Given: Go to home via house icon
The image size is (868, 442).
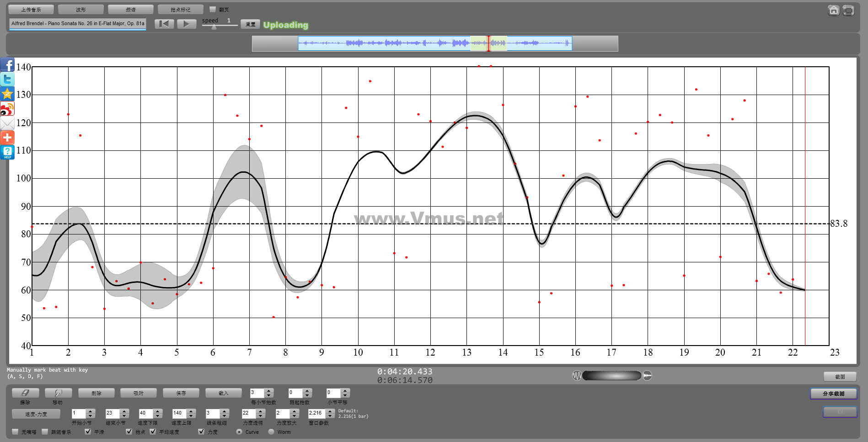Looking at the screenshot, I should [x=834, y=10].
